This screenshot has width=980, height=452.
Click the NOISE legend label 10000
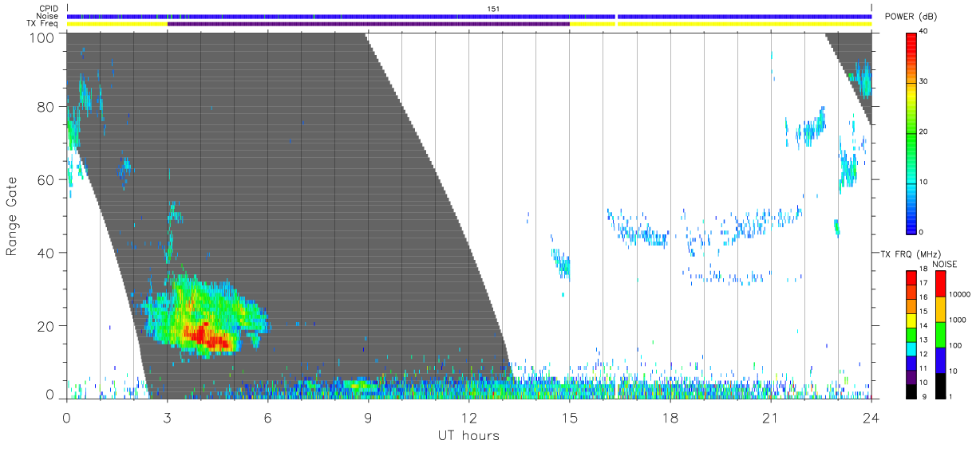click(960, 296)
